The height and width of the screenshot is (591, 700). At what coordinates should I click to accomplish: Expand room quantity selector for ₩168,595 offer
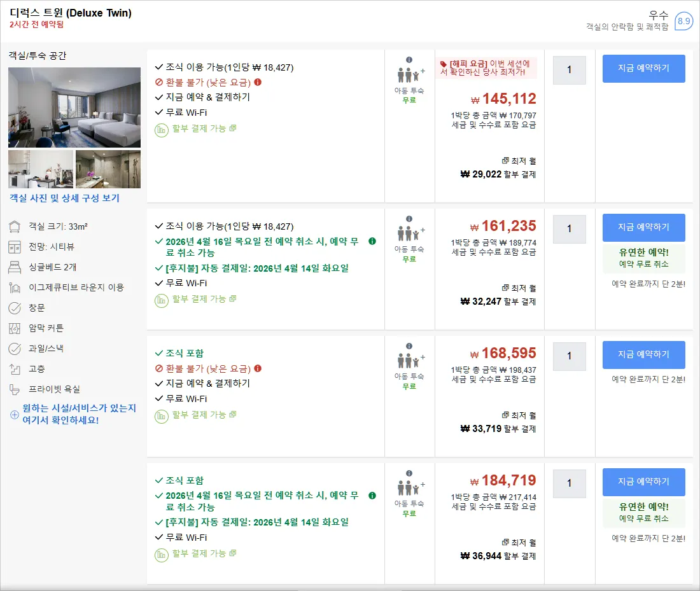pyautogui.click(x=569, y=356)
